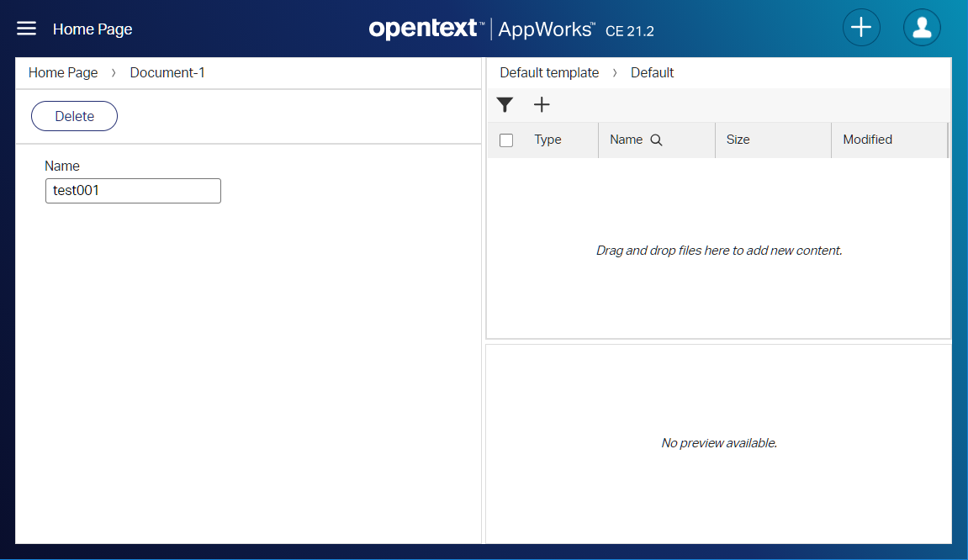This screenshot has height=560, width=968.
Task: Click the drag and drop files area
Action: [719, 251]
